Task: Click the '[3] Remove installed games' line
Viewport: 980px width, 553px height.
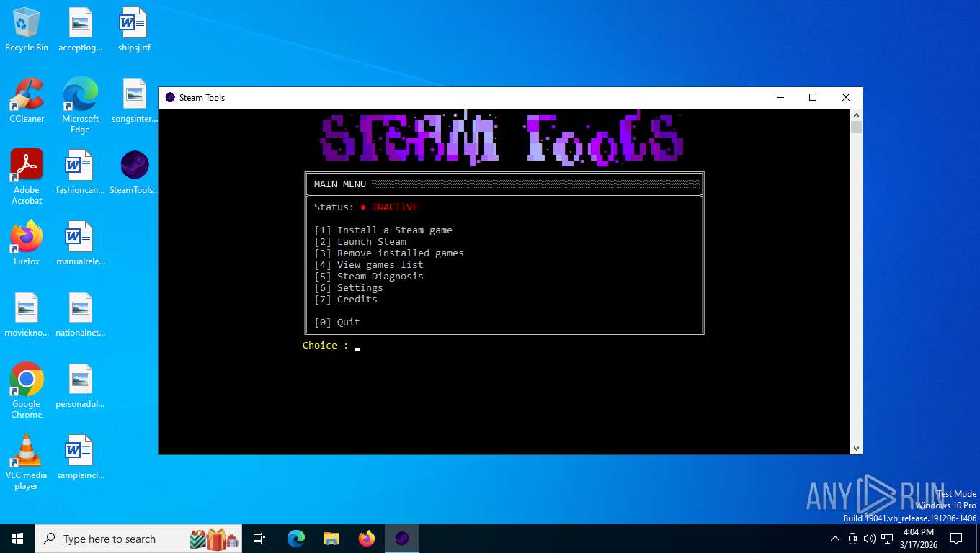Action: coord(389,253)
